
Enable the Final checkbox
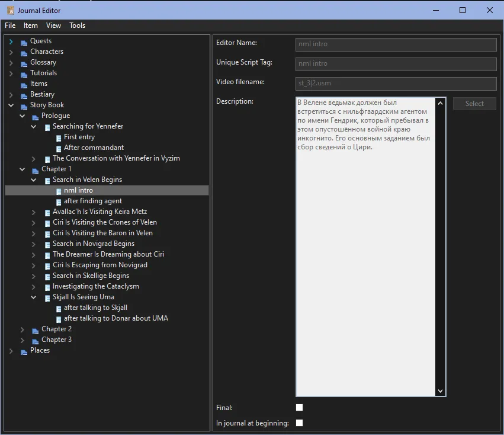click(299, 408)
